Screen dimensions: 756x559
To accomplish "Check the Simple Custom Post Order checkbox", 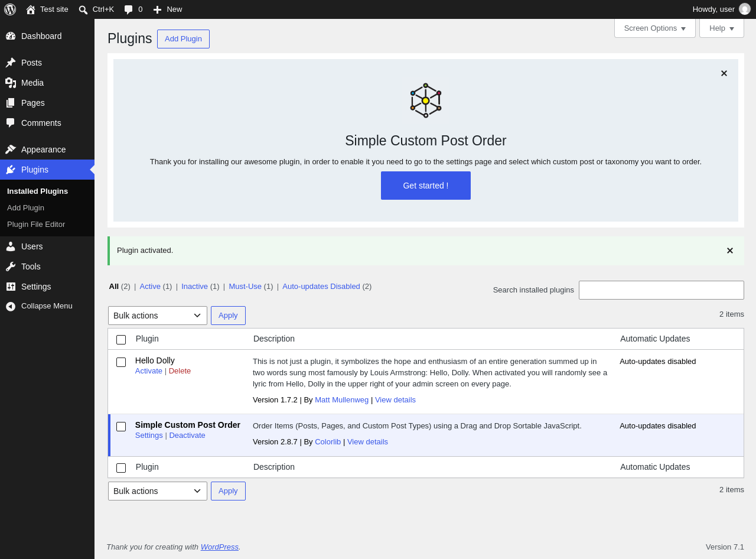I will pyautogui.click(x=121, y=427).
